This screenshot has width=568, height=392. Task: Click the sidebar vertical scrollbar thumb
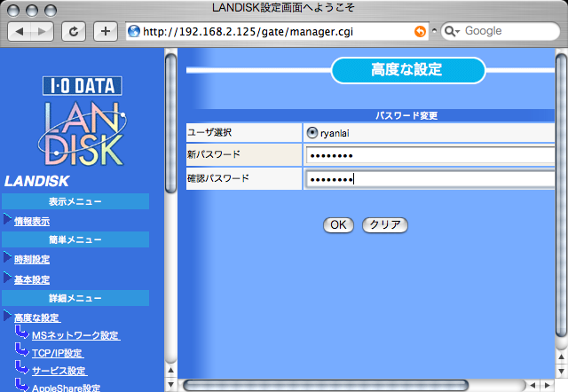pos(170,123)
